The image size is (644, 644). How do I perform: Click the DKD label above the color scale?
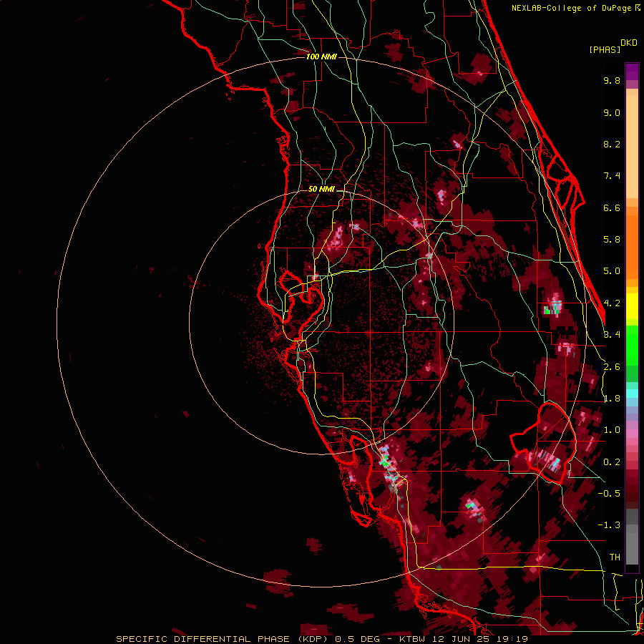629,43
